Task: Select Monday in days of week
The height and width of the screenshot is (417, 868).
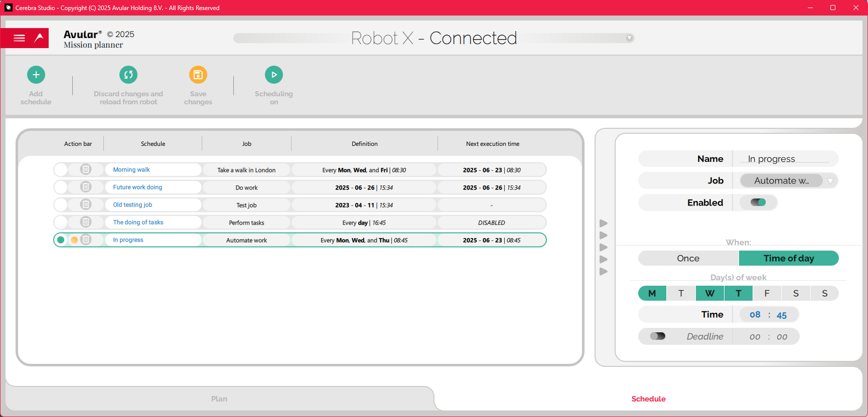Action: coord(652,293)
